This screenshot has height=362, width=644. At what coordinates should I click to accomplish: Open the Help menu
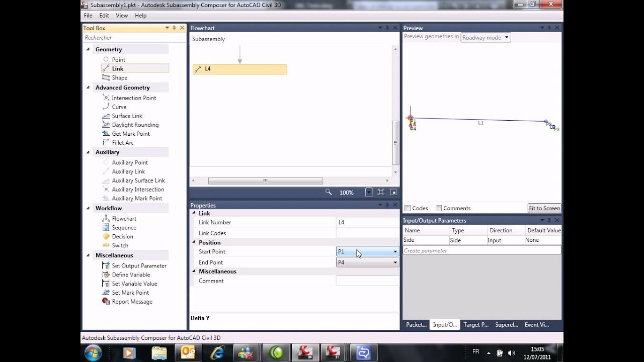(140, 16)
